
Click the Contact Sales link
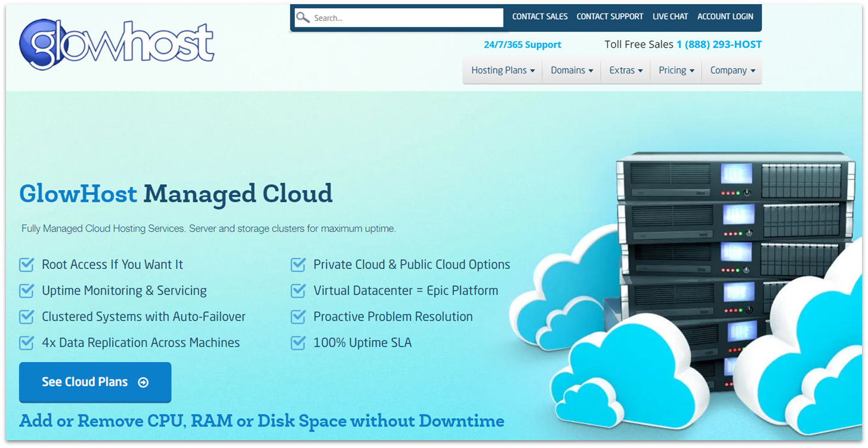coord(540,17)
